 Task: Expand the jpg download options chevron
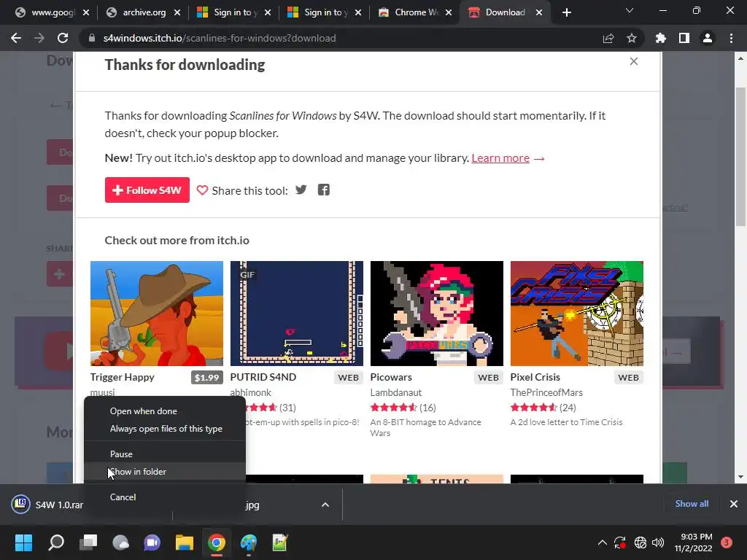pos(325,505)
